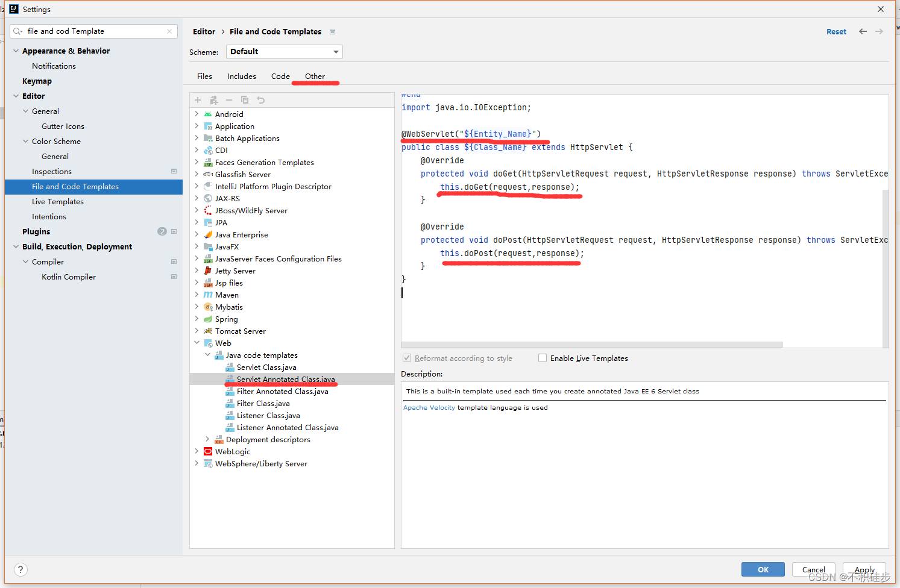Click the Maven icon

(x=208, y=295)
